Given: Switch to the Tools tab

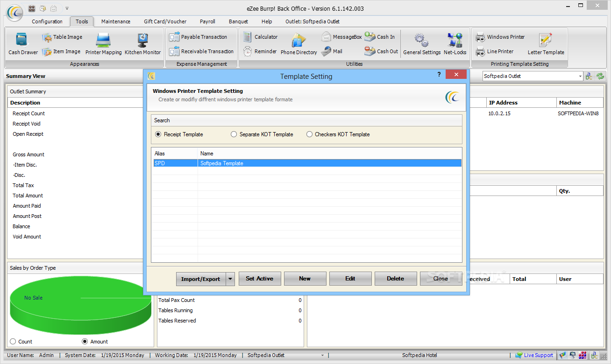Looking at the screenshot, I should (82, 21).
